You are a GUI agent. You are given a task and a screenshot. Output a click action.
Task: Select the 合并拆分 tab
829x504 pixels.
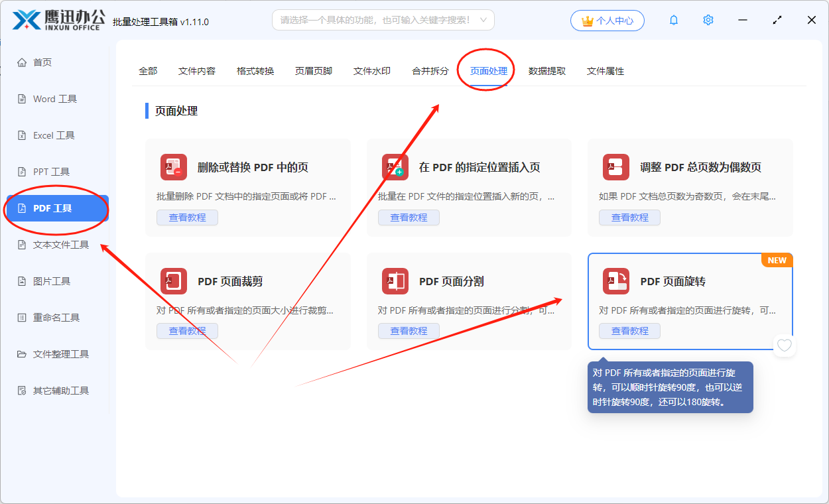[428, 70]
